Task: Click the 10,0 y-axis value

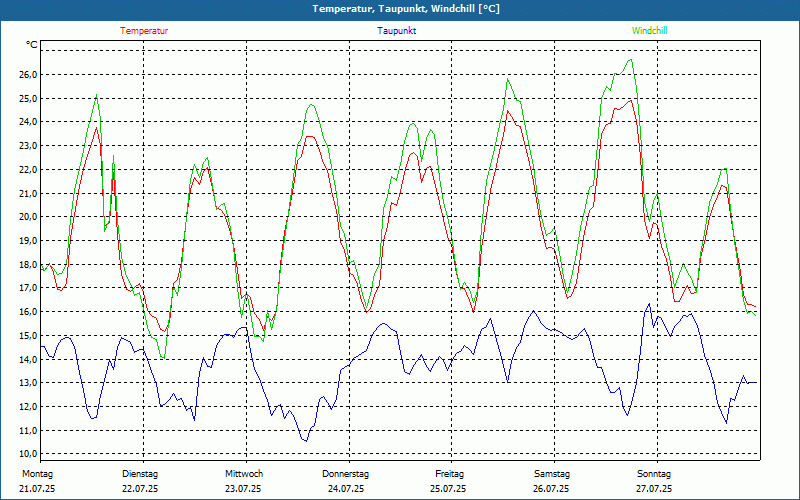Action: pyautogui.click(x=29, y=454)
